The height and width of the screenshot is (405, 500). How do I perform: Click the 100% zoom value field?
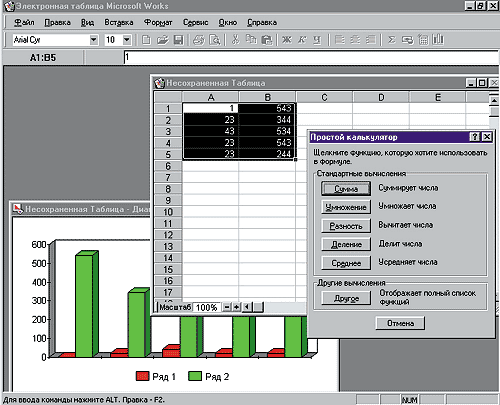pos(207,307)
